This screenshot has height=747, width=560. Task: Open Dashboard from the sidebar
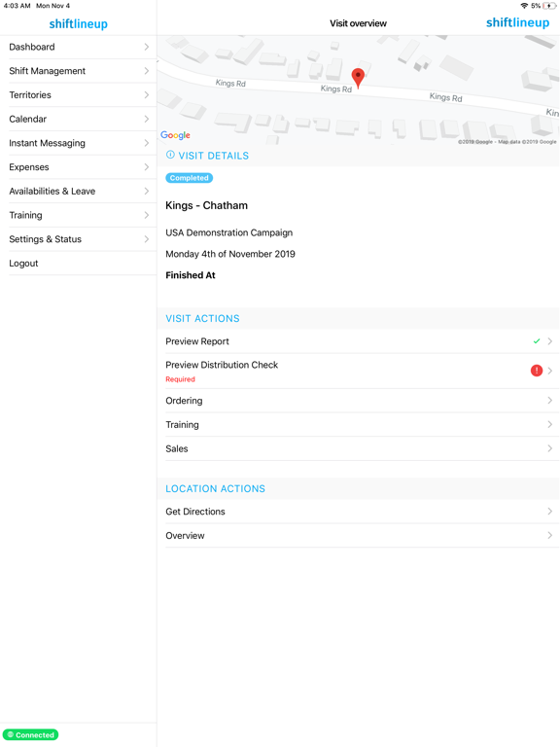pyautogui.click(x=79, y=47)
